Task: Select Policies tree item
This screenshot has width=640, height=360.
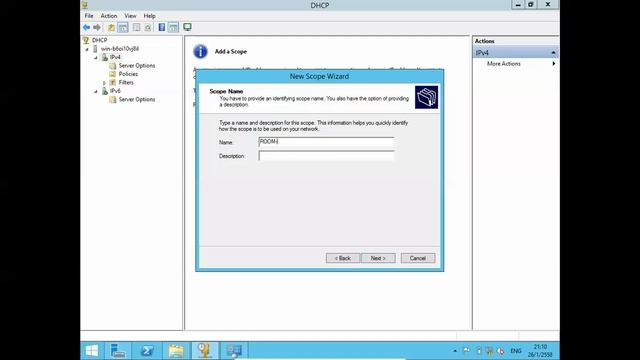Action: pos(128,74)
